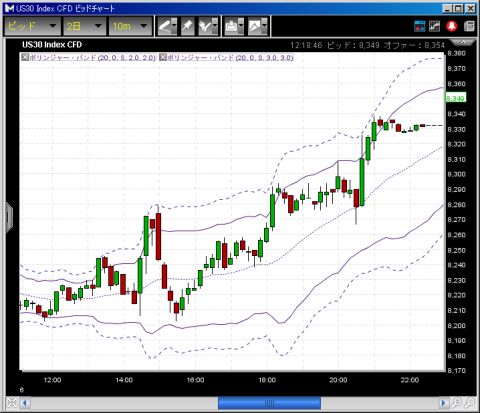The width and height of the screenshot is (480, 413).
Task: Click the chart type icon
Action: [254, 26]
